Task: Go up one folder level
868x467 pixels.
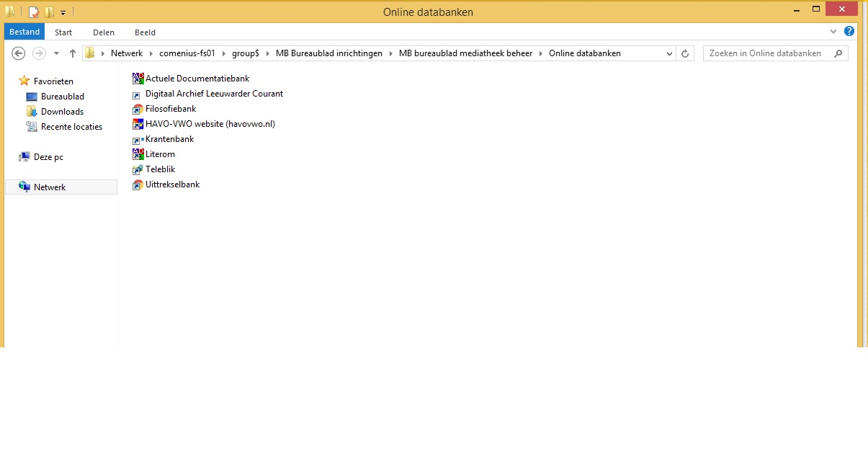Action: 73,53
